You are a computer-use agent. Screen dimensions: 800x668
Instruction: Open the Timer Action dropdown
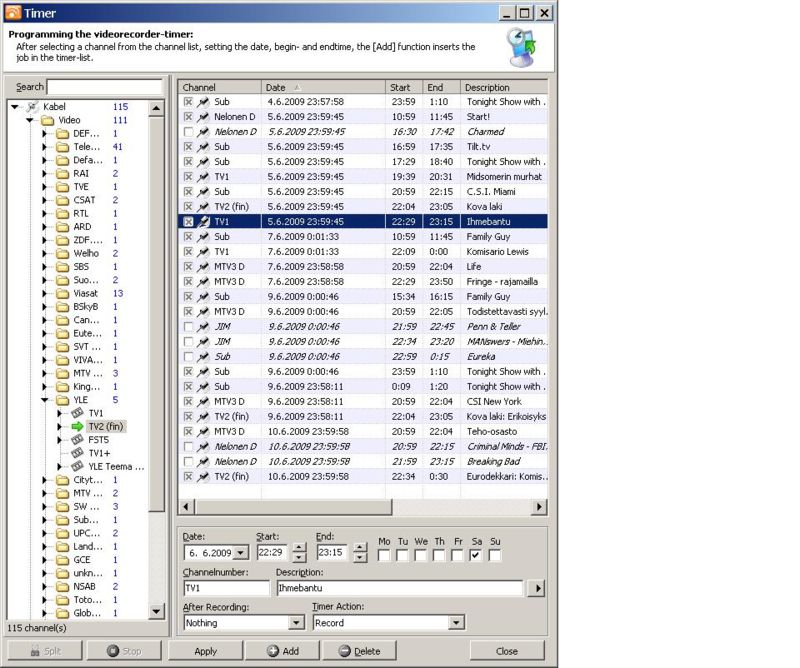(x=456, y=623)
